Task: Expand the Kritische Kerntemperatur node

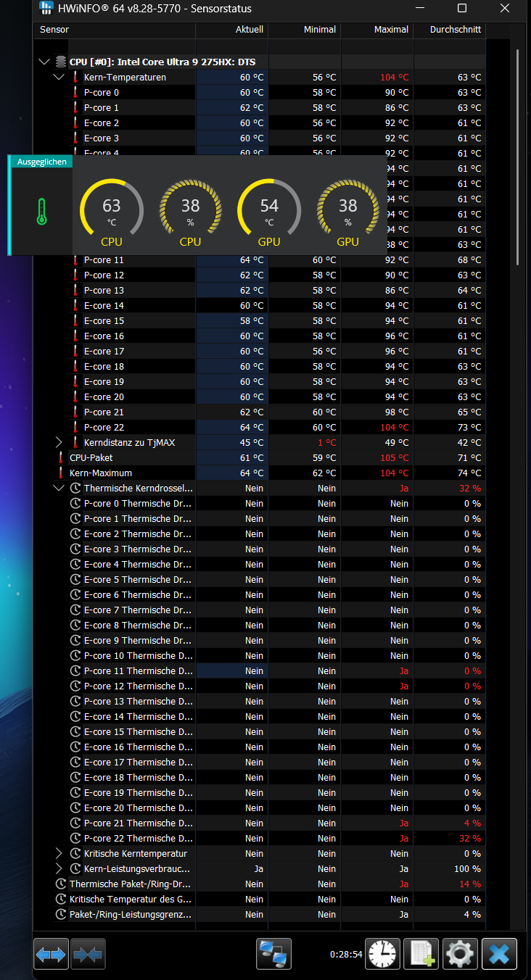Action: click(x=59, y=854)
